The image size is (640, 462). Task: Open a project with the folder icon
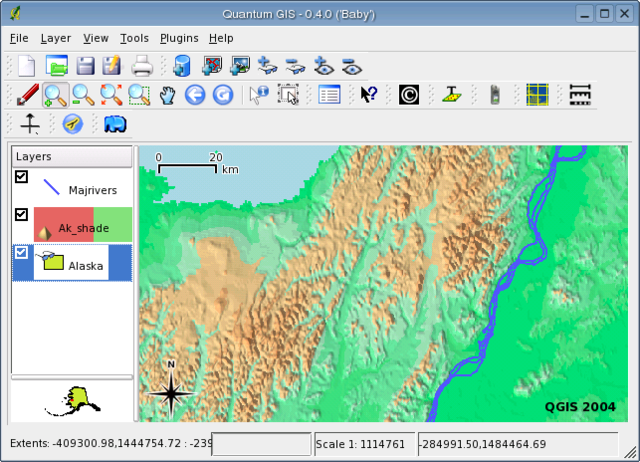coord(57,67)
